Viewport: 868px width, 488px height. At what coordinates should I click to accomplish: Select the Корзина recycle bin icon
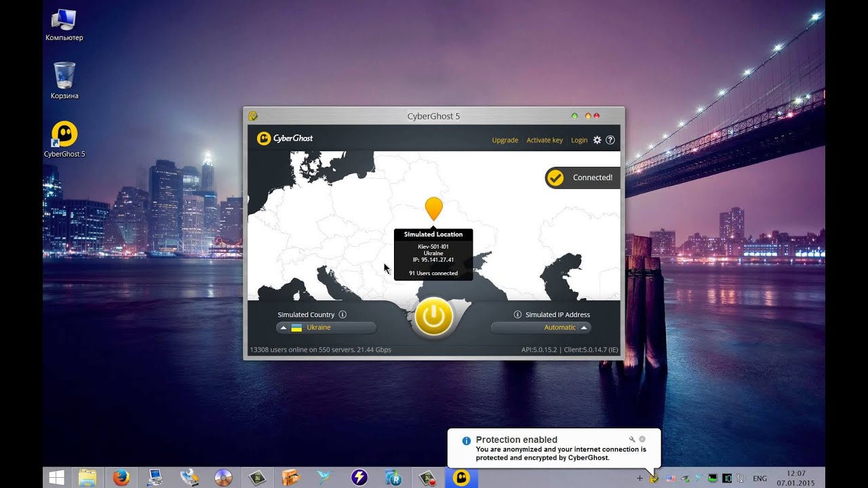(64, 81)
